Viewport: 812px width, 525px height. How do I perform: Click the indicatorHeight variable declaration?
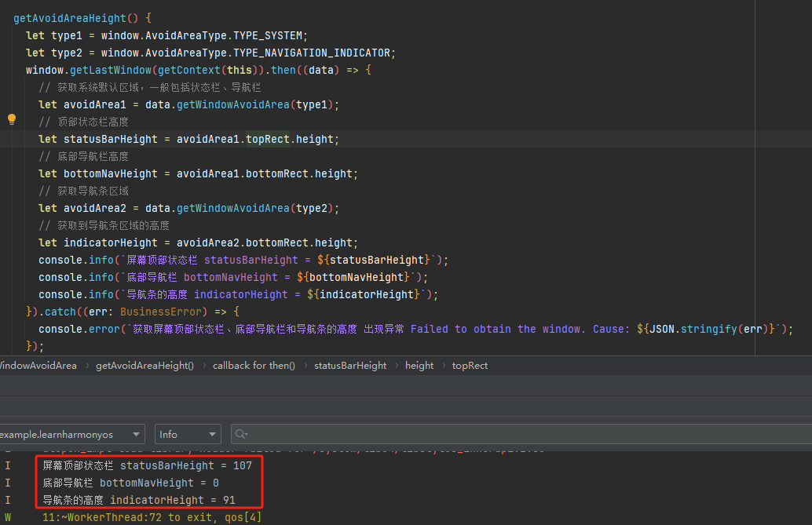click(110, 242)
